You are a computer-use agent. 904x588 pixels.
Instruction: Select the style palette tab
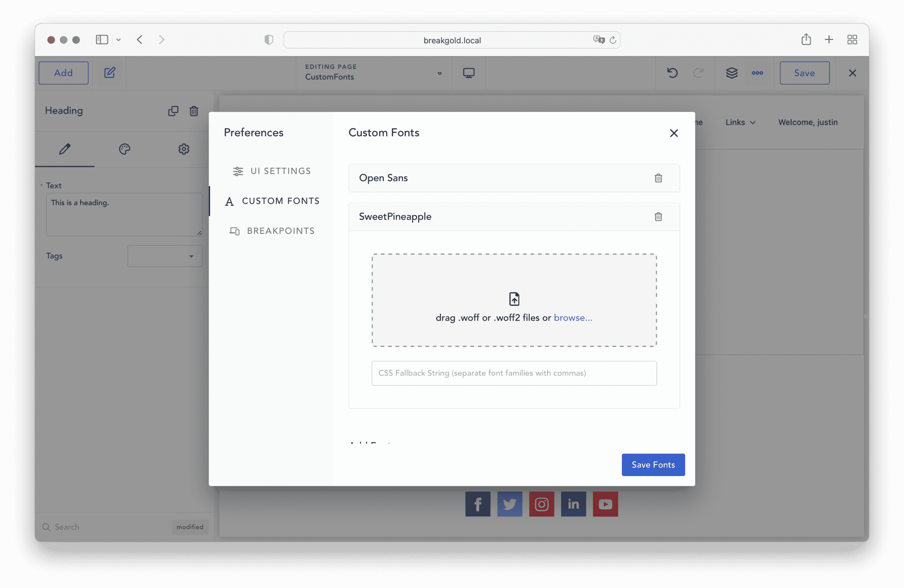tap(125, 149)
